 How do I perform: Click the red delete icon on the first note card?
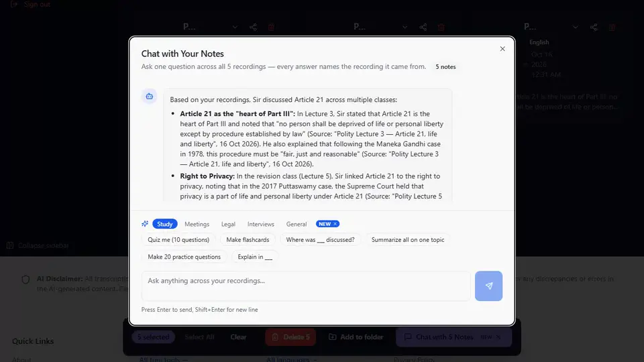coord(271,27)
